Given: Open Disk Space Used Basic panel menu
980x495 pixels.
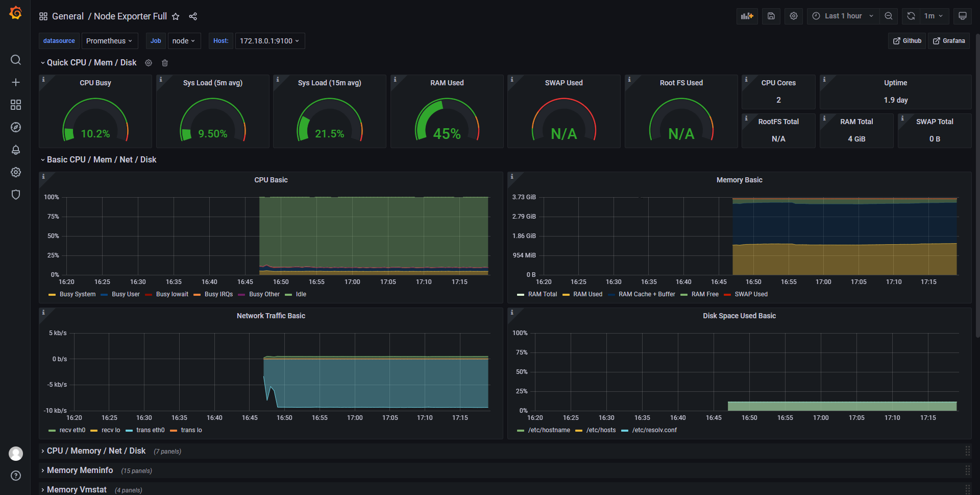Looking at the screenshot, I should [x=739, y=316].
